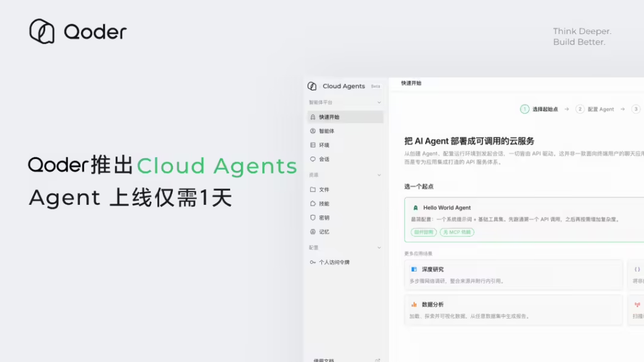This screenshot has width=644, height=362.
Task: Click the 快速开始 breadcrumb title
Action: 411,84
